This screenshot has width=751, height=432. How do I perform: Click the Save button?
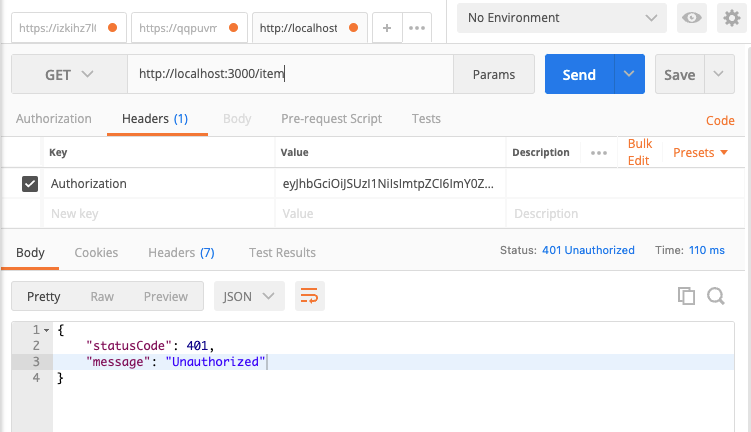click(679, 74)
